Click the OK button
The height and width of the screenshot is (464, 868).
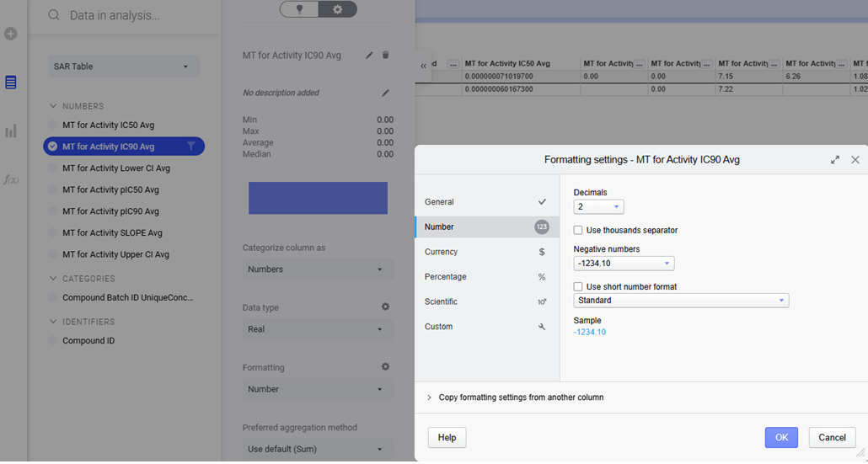[x=781, y=437]
